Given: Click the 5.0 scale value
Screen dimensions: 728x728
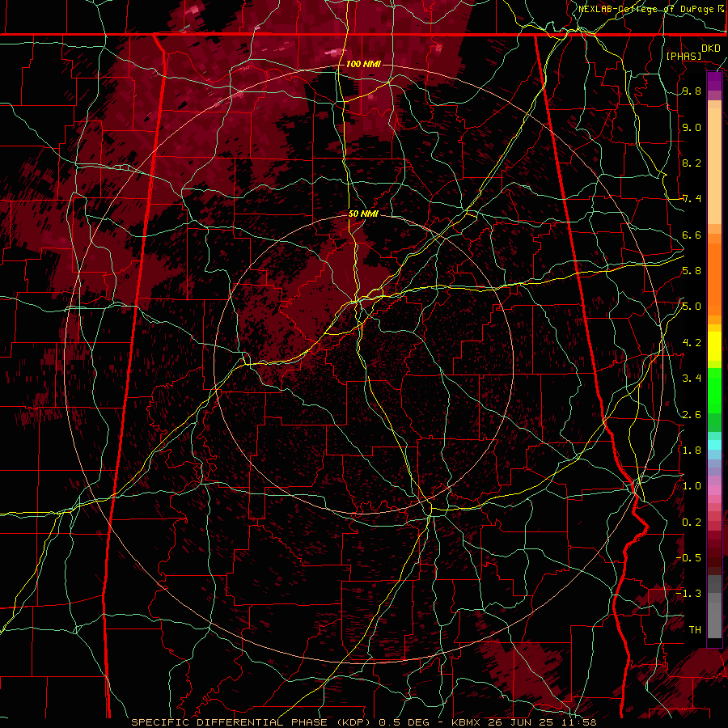Looking at the screenshot, I should tap(692, 307).
